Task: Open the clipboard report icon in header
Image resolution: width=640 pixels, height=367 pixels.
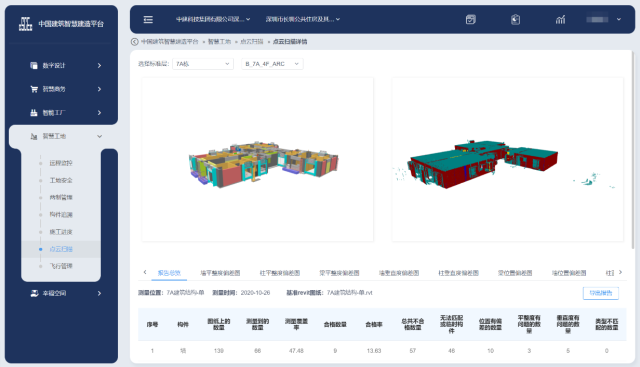Action: [516, 19]
